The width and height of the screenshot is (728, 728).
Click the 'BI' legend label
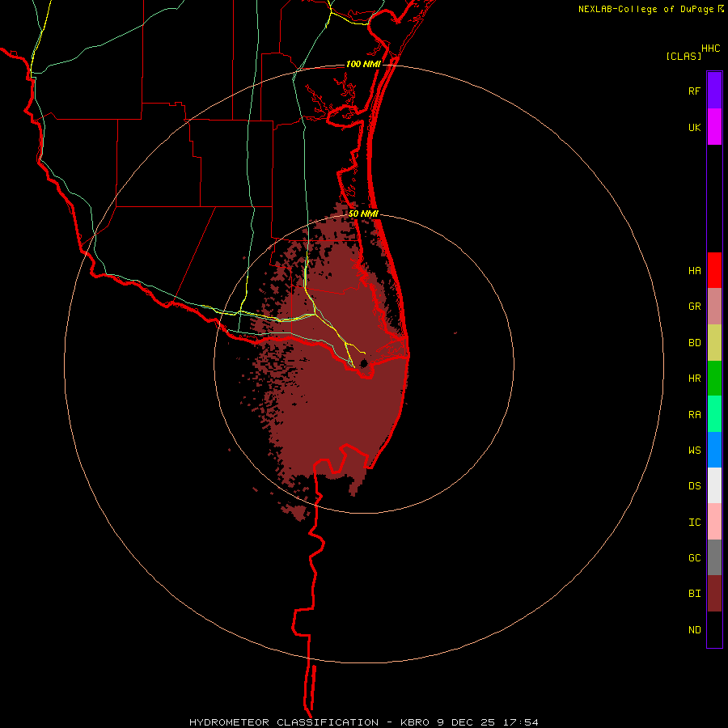(x=694, y=594)
